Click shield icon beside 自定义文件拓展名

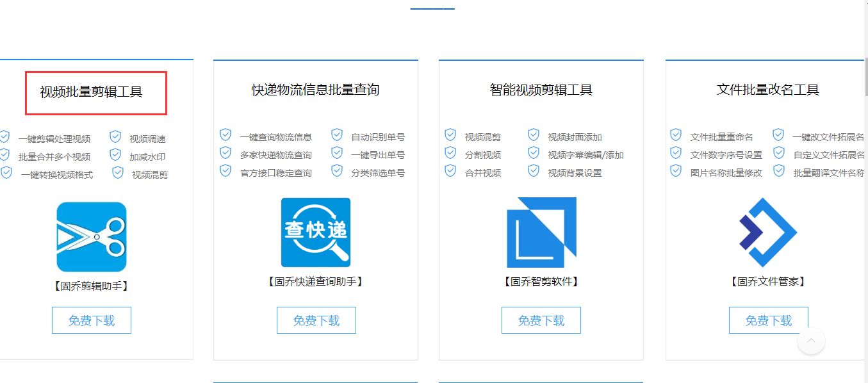(x=778, y=152)
